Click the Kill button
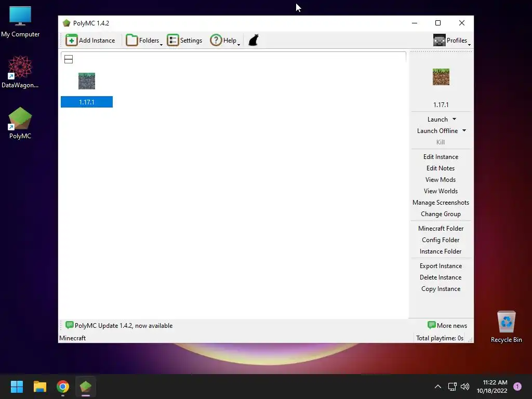 (x=441, y=142)
